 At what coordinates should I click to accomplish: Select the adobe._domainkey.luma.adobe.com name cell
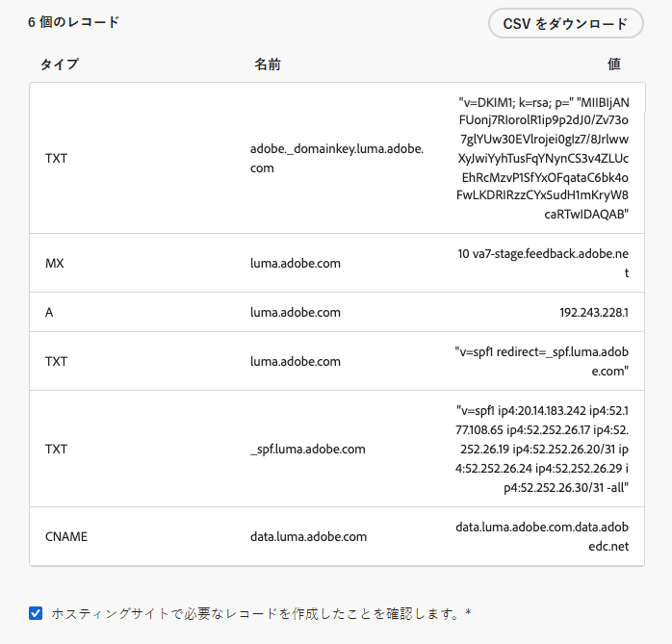click(337, 158)
